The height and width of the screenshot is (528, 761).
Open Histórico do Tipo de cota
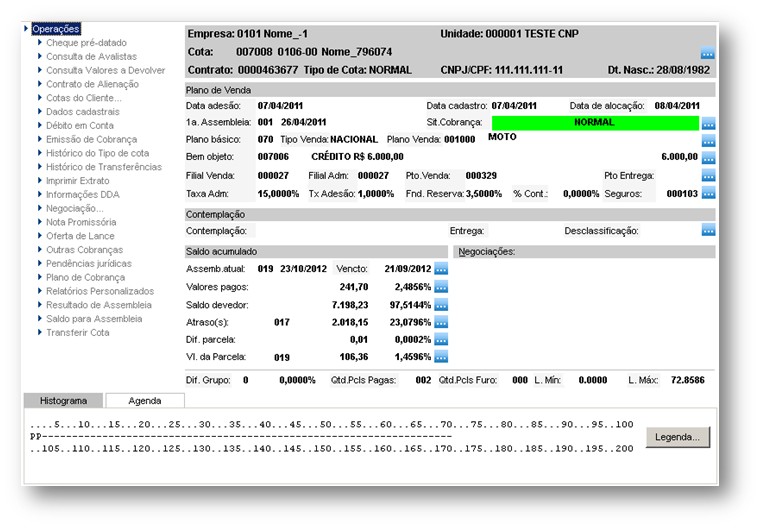[98, 153]
